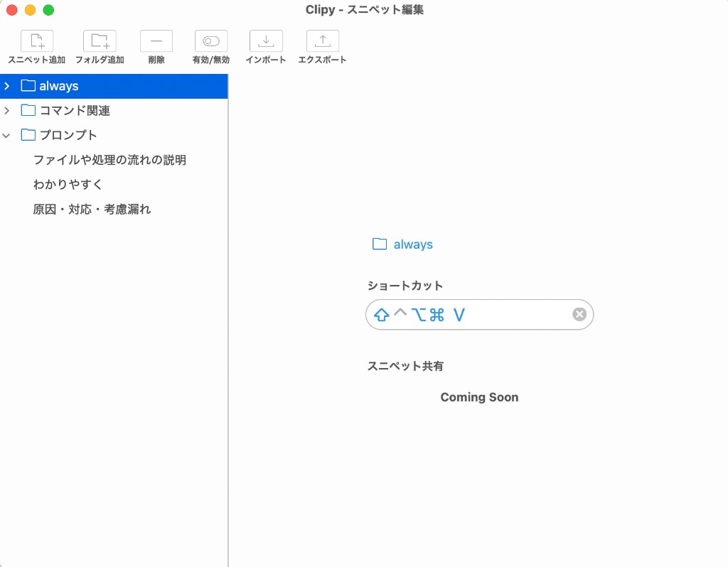Clear the shortcut using the x button
Viewport: 728px width, 567px height.
(579, 314)
